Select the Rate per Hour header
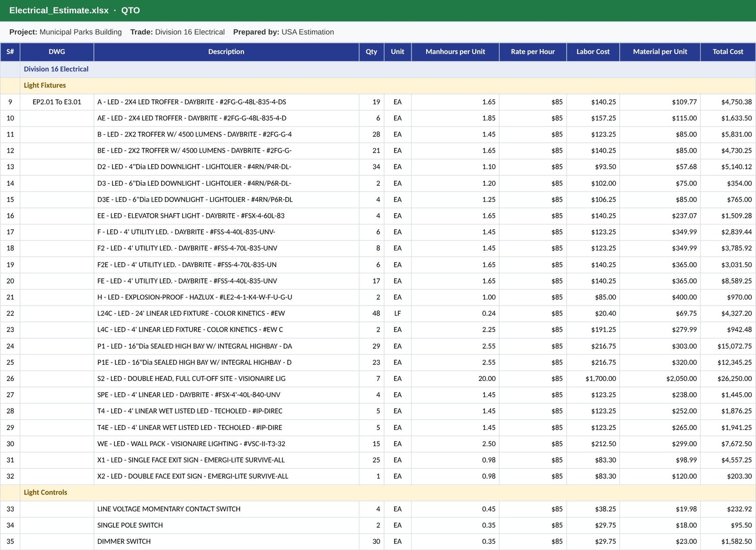The width and height of the screenshot is (756, 550). point(533,52)
